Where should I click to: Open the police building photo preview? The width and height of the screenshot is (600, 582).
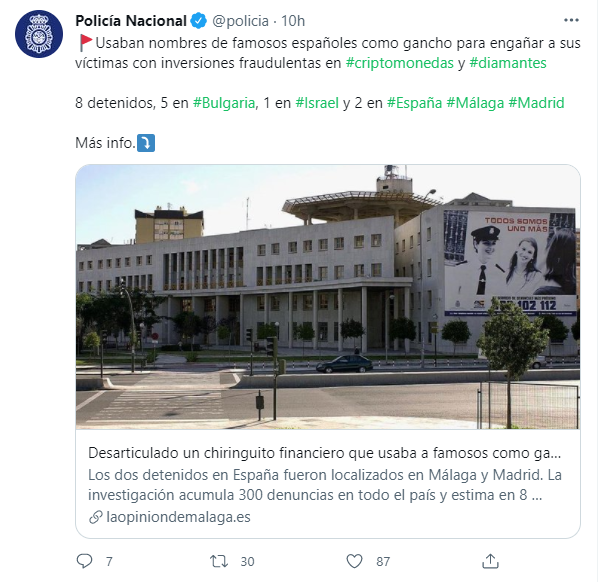click(328, 297)
